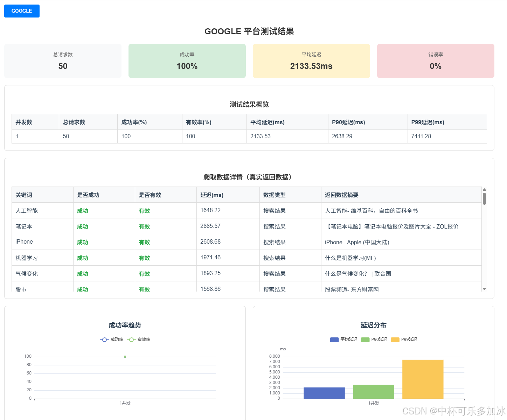Click the 什么是机器学习(ML) summary
This screenshot has height=420, width=507.
(x=350, y=258)
